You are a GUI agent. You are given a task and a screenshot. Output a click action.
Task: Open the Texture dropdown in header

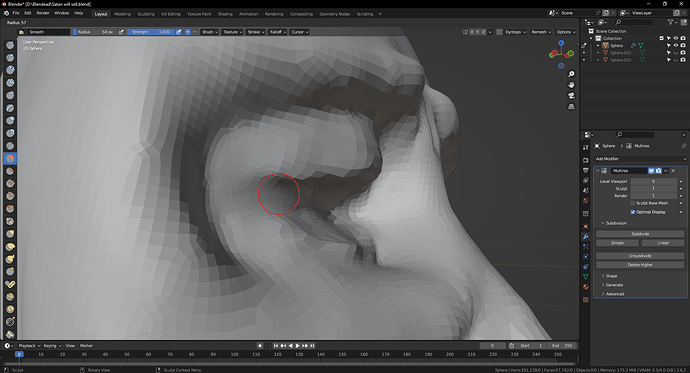coord(232,32)
